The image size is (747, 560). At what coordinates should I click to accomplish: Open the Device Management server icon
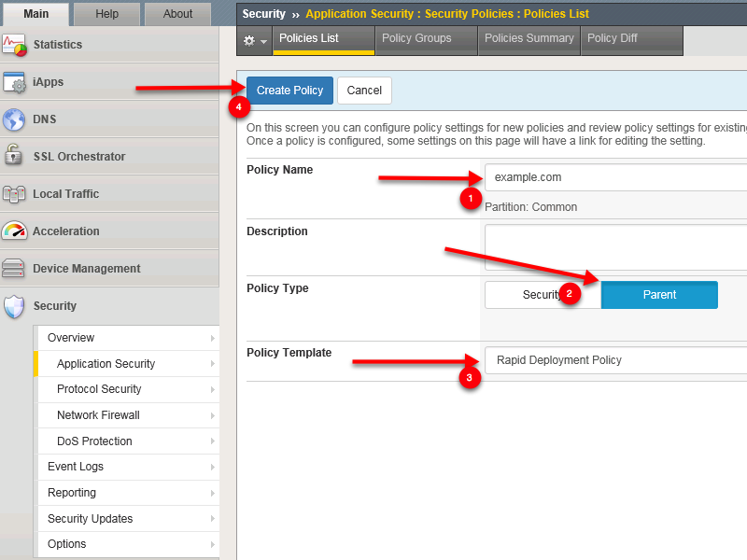pyautogui.click(x=13, y=268)
